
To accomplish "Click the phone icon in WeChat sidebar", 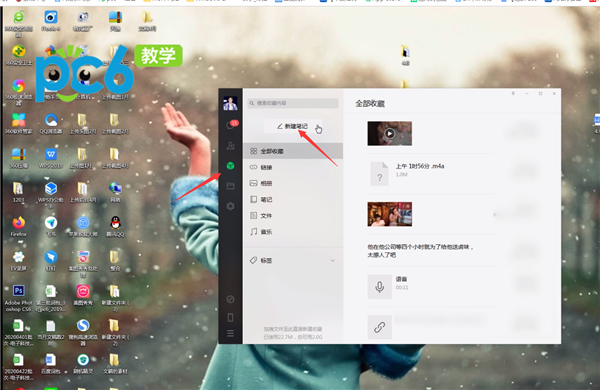I will (x=230, y=317).
